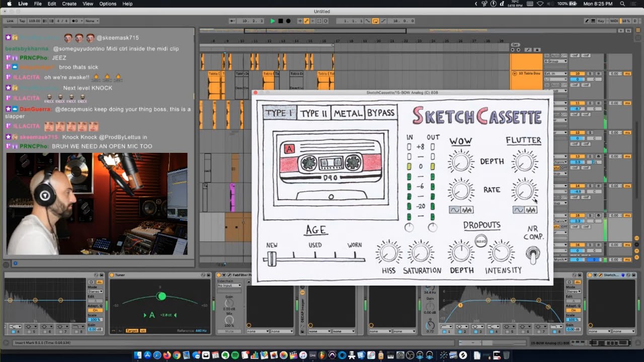Viewport: 644px width, 362px height.
Task: Select random wave shape under WOW
Action: [467, 210]
